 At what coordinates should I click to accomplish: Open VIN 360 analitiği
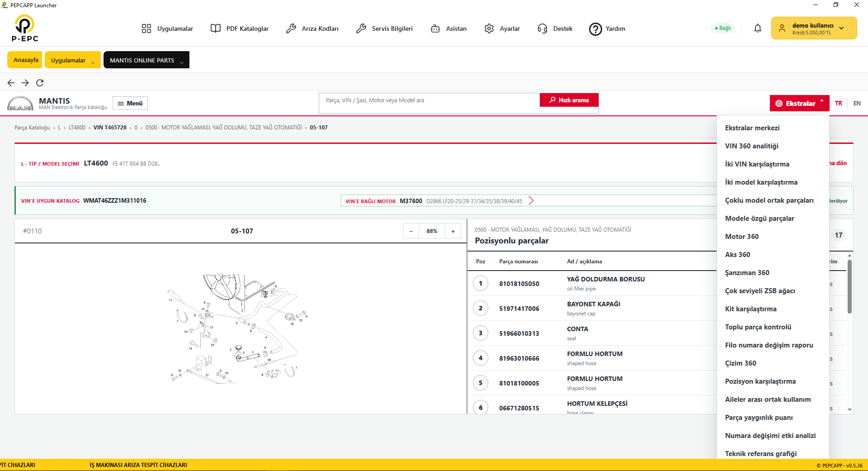[x=773, y=146]
